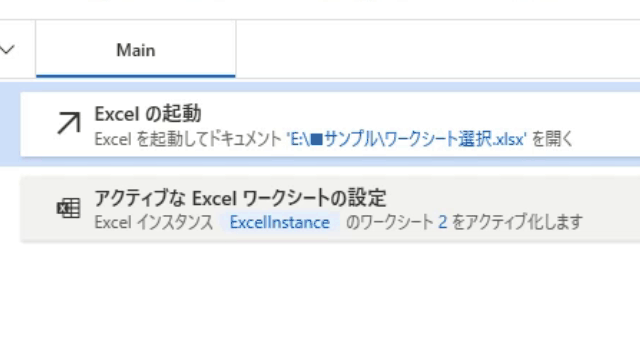Select the アクティブな Excel ワークシートの設定 action title
This screenshot has height=360, width=640.
240,198
